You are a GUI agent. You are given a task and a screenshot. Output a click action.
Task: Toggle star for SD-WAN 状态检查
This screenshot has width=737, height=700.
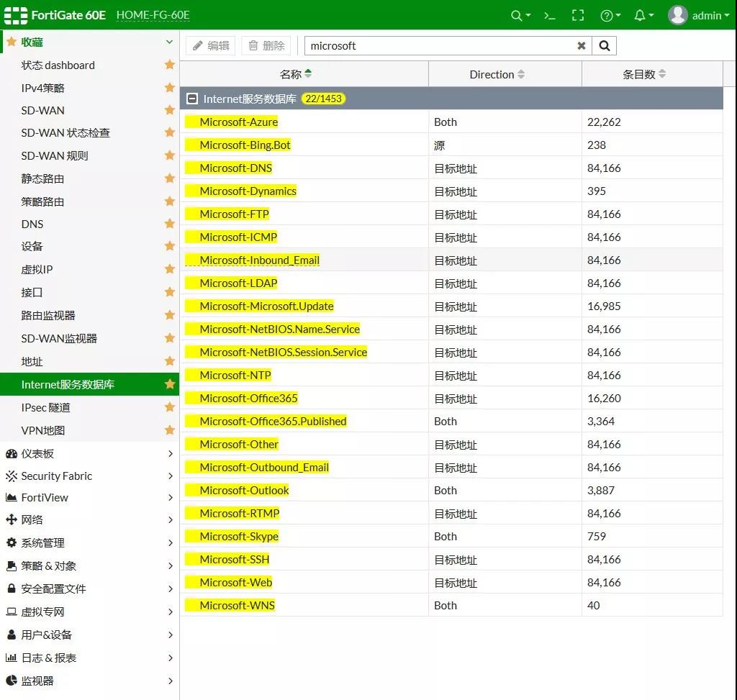pyautogui.click(x=170, y=132)
